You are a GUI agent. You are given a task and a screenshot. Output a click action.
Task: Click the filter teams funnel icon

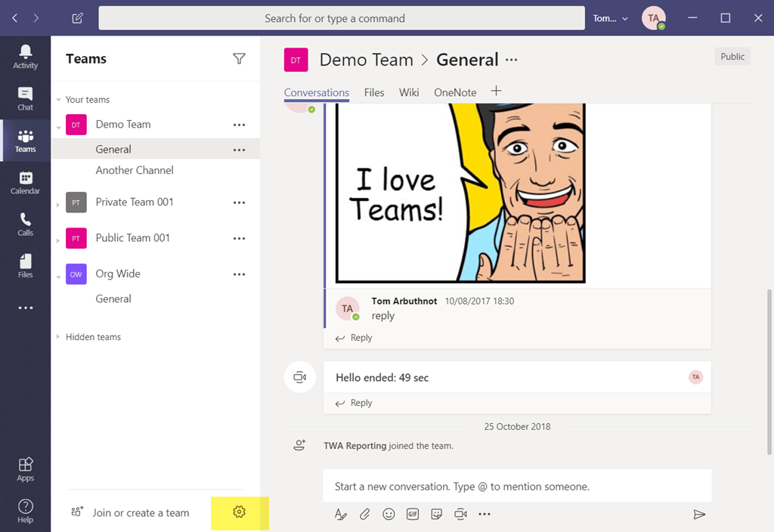(x=239, y=59)
